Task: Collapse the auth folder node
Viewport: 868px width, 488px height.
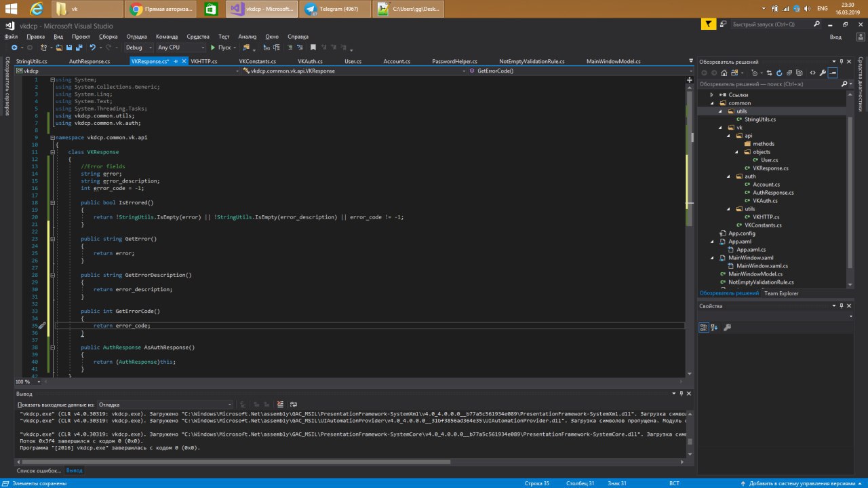Action: point(728,176)
